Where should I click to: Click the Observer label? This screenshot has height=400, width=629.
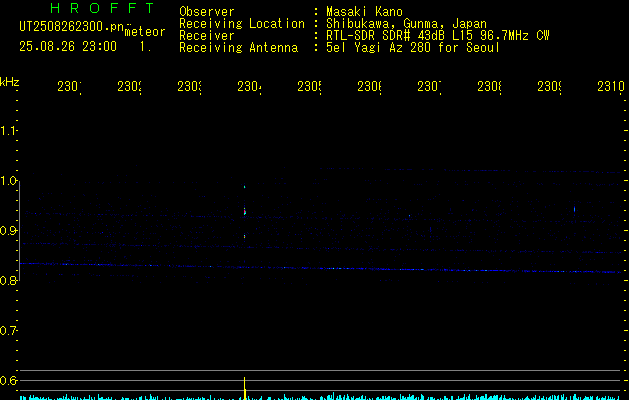(207, 12)
